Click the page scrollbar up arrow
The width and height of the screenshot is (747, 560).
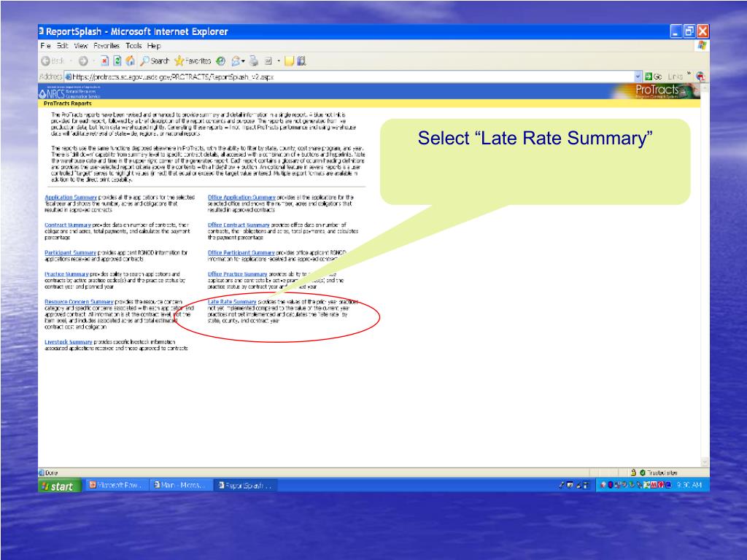tap(705, 88)
